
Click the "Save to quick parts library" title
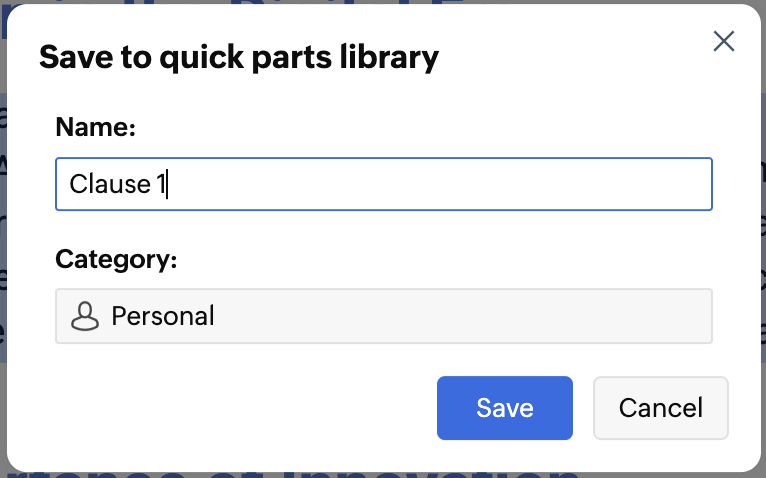[x=239, y=57]
